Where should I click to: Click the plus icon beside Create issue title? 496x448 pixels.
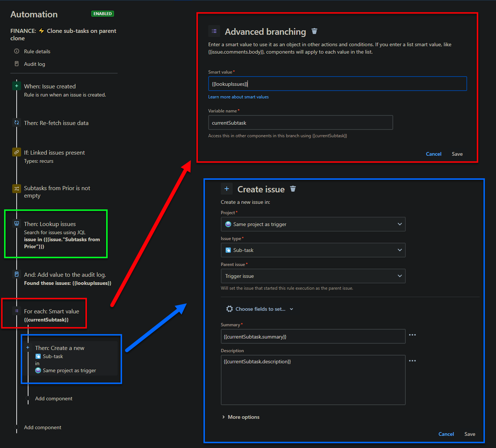tap(227, 189)
